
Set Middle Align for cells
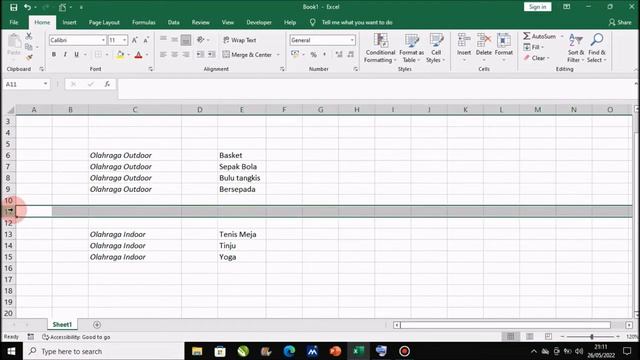[174, 40]
